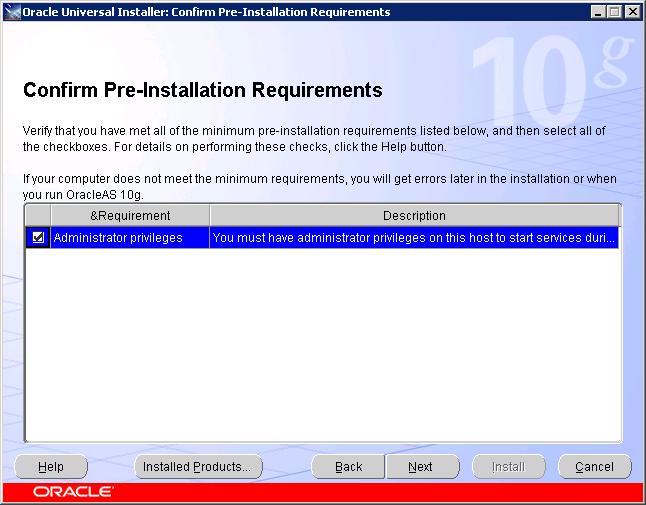Click the description text starting 'You must have administrator'
Viewport: 646px width, 505px height.
point(414,238)
